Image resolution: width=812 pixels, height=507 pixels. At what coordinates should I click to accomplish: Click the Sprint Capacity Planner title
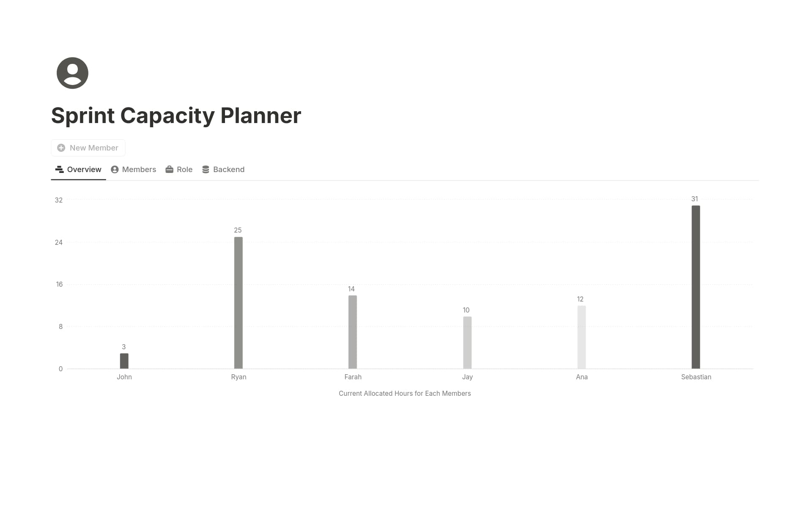point(176,115)
